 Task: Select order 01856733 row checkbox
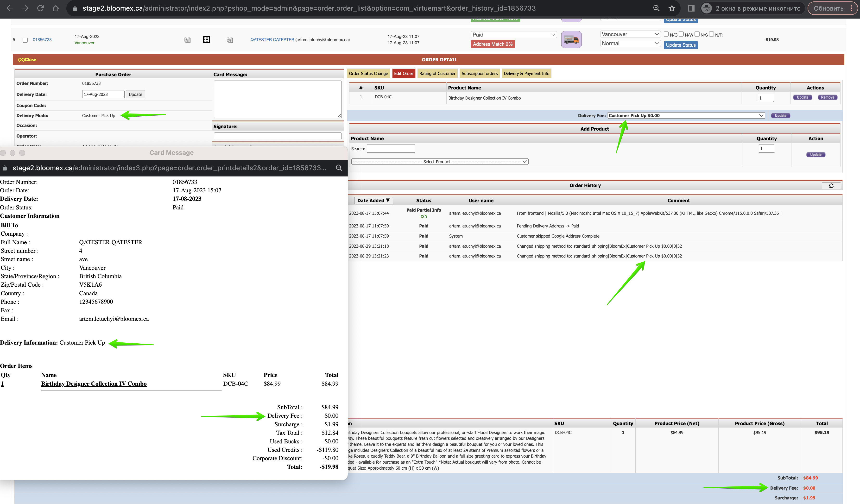(x=25, y=40)
